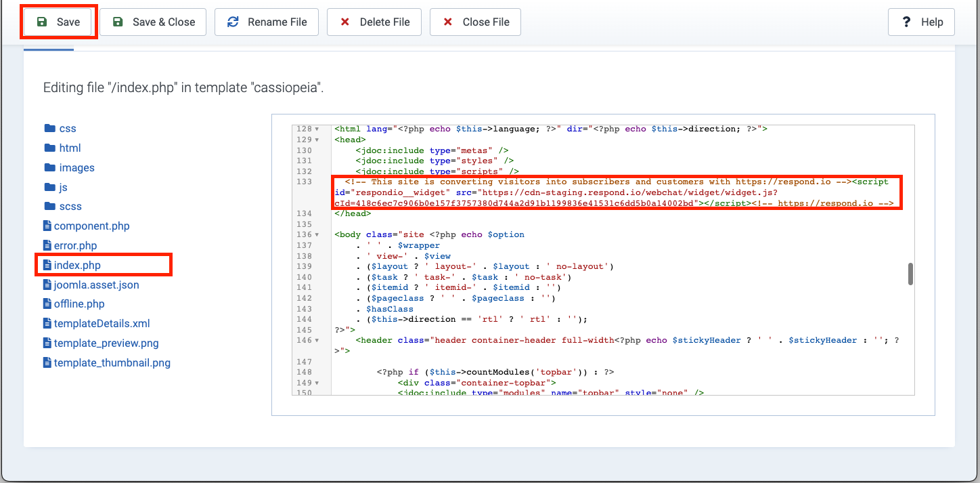Click Save & Close in the toolbar

tap(154, 22)
